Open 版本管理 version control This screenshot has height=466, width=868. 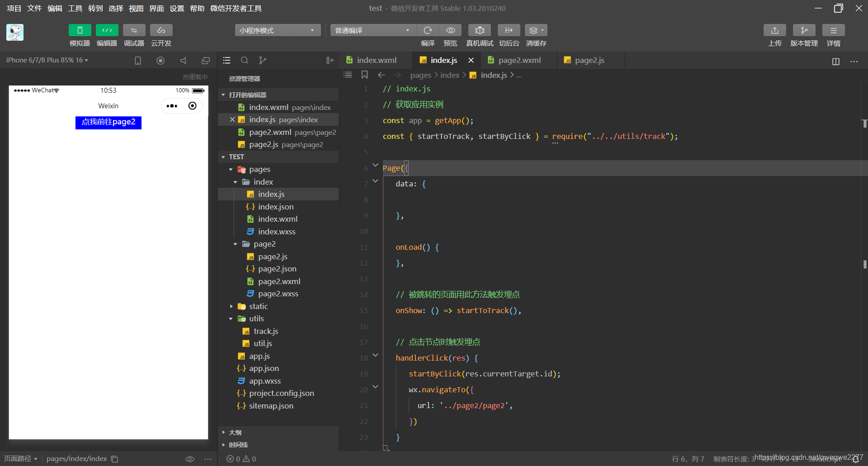point(804,30)
